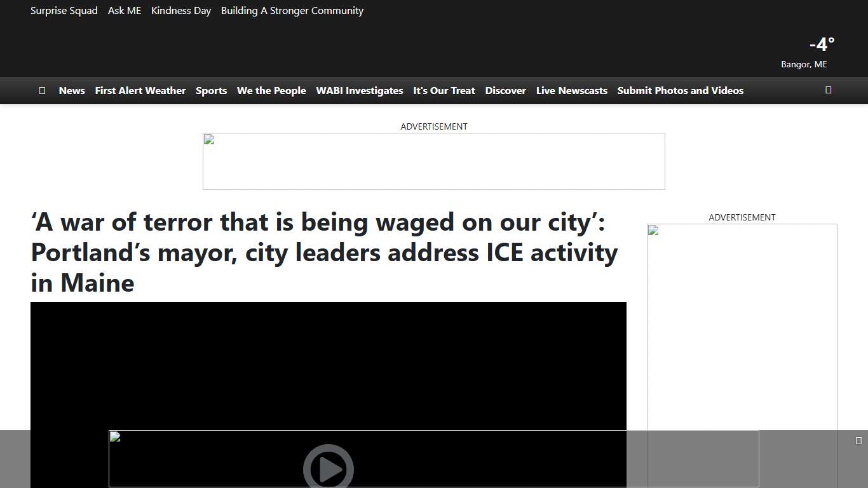
Task: Click the search icon in navigation bar
Action: [x=828, y=90]
